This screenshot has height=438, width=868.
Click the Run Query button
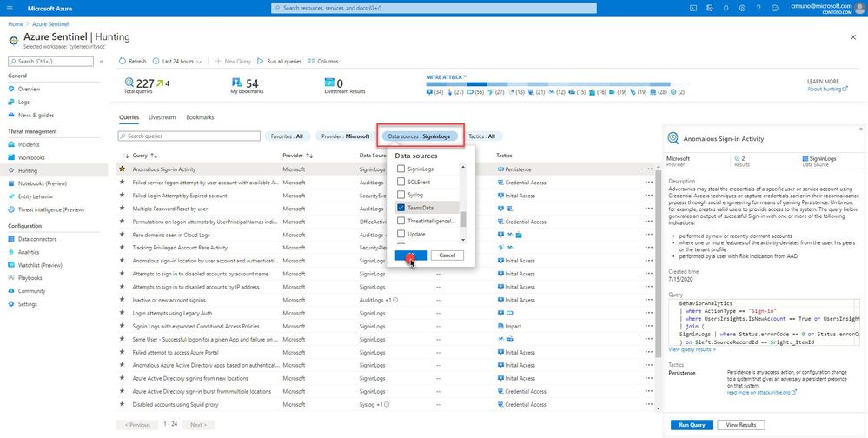click(x=692, y=425)
